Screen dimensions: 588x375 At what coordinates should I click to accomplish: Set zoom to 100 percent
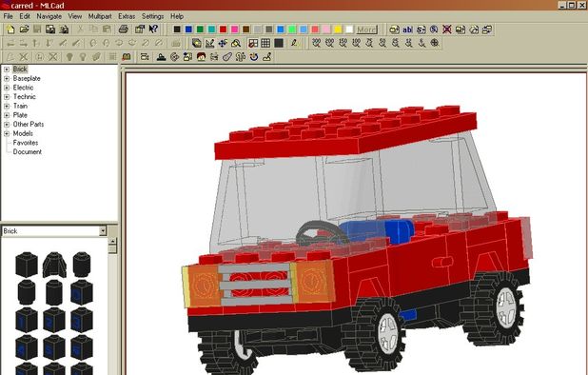click(x=356, y=43)
